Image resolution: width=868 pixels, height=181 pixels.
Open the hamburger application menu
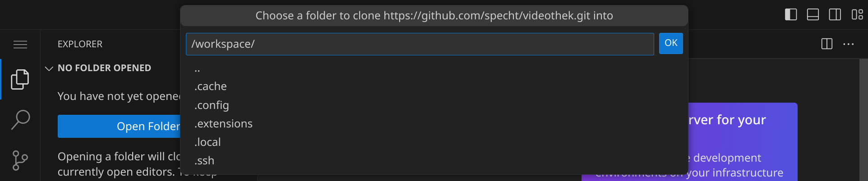tap(20, 45)
